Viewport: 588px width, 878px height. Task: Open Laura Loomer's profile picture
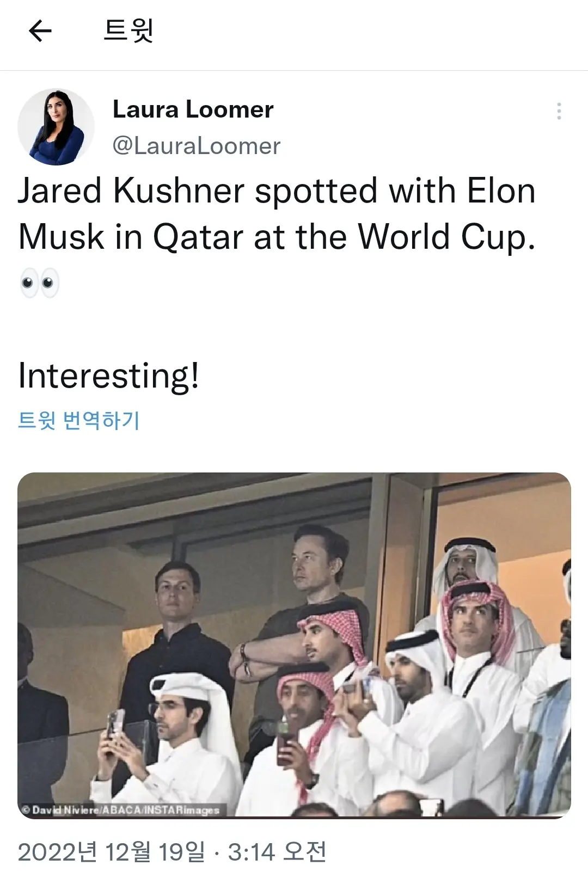click(x=56, y=127)
